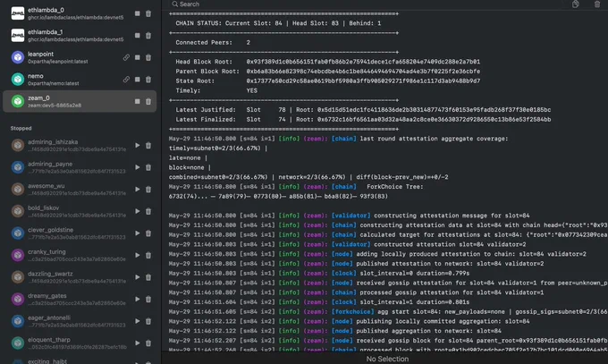Screen dimensions: 608x364
Task: Delete the ethlambda_1 container
Action: tap(148, 35)
